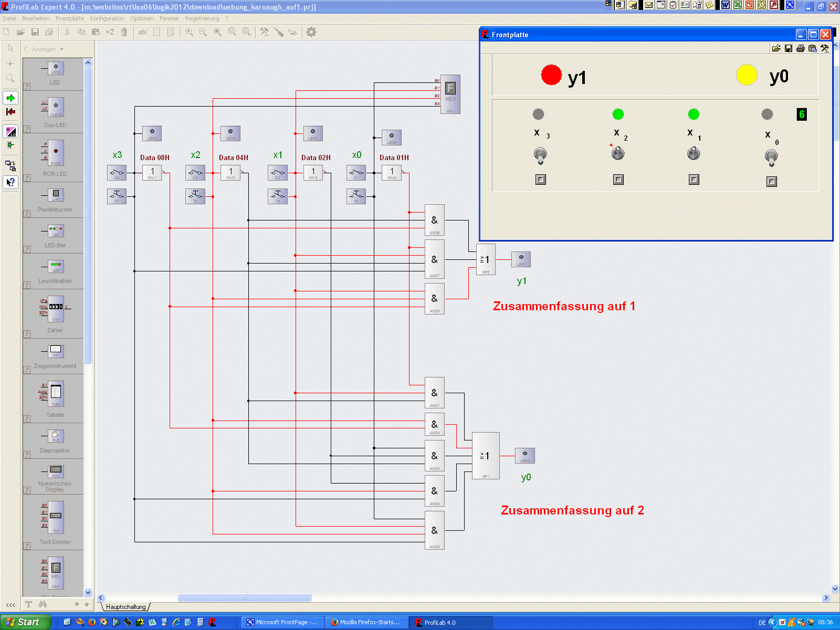Flip the x0 toggle switch on Frontplatte
Viewport: 840px width, 630px height.
click(x=771, y=157)
